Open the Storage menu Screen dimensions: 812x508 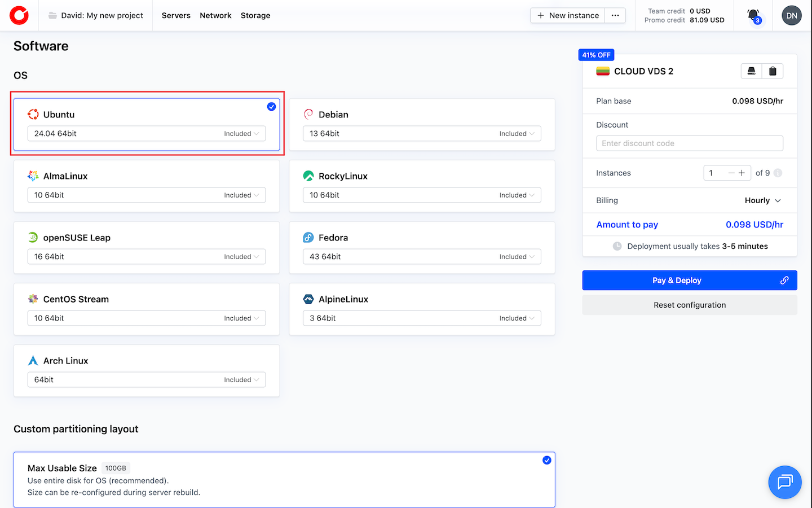255,15
